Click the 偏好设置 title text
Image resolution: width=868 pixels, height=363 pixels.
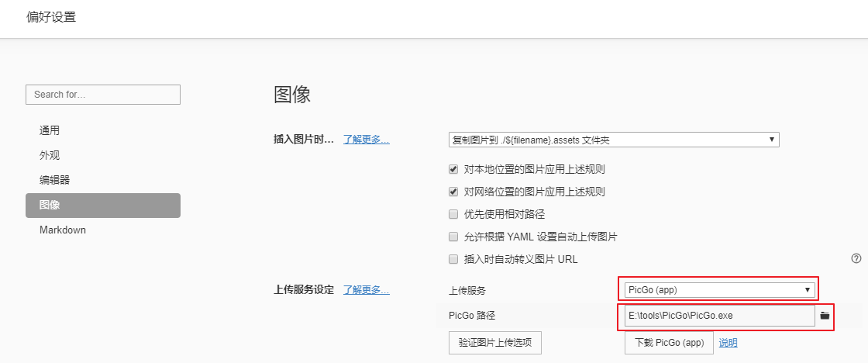click(x=51, y=17)
